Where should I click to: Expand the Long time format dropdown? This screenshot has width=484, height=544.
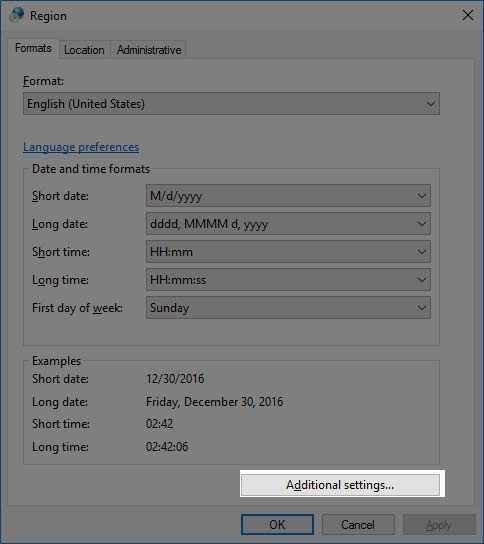[x=288, y=280]
